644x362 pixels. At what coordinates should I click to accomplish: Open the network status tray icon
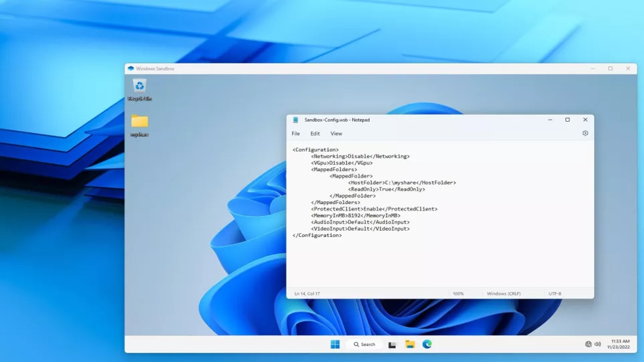coord(588,344)
